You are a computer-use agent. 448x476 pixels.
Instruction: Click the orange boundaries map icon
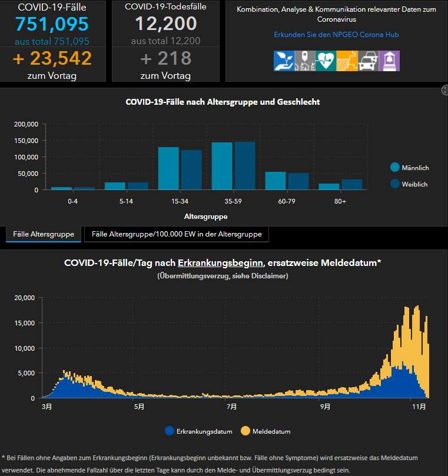coord(347,61)
